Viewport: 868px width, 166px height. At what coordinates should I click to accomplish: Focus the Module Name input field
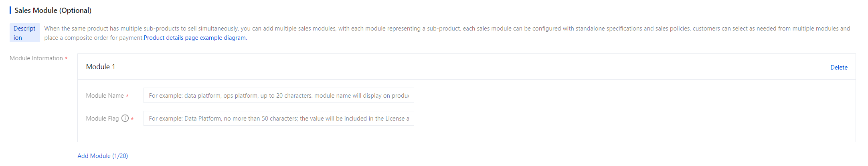click(x=278, y=96)
